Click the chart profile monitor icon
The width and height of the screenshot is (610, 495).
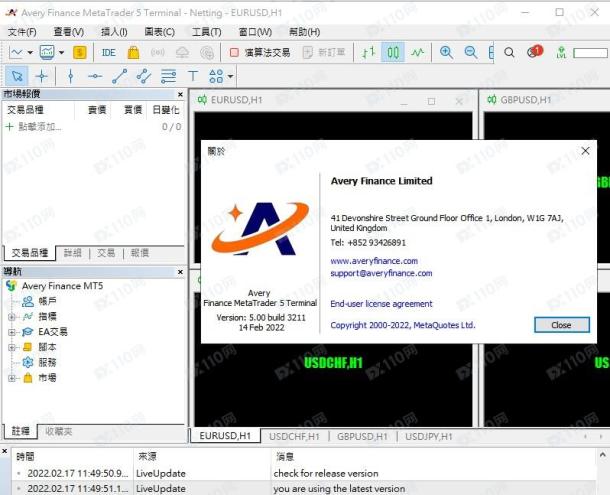tap(47, 52)
